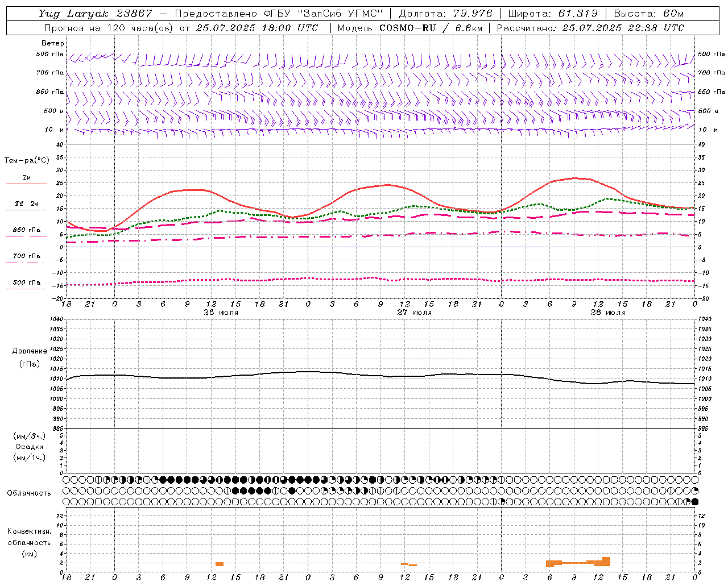Click the 26 июля date label
Viewport: 728px width, 582px height.
(x=221, y=313)
